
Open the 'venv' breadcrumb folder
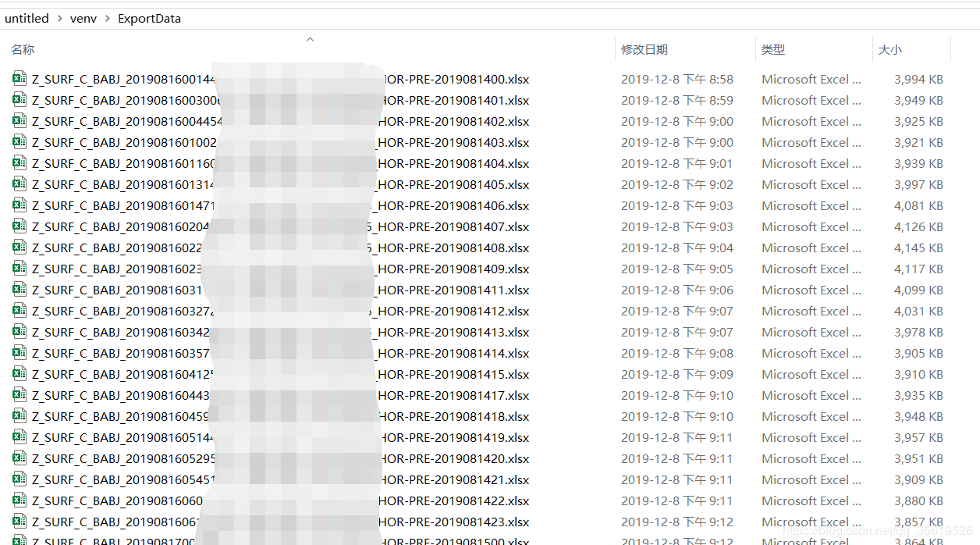point(83,19)
